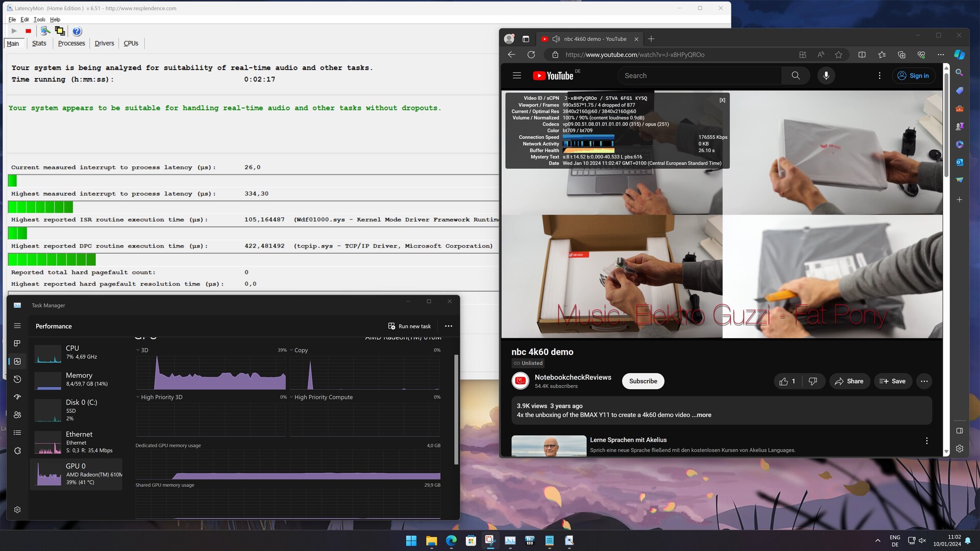This screenshot has height=551, width=980.
Task: Open the Tools menu in LatencyMon
Action: [x=39, y=19]
